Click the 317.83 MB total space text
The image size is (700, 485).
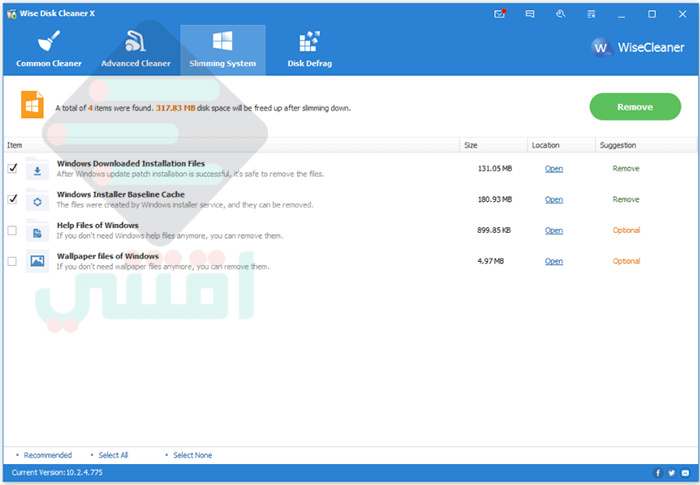[175, 108]
